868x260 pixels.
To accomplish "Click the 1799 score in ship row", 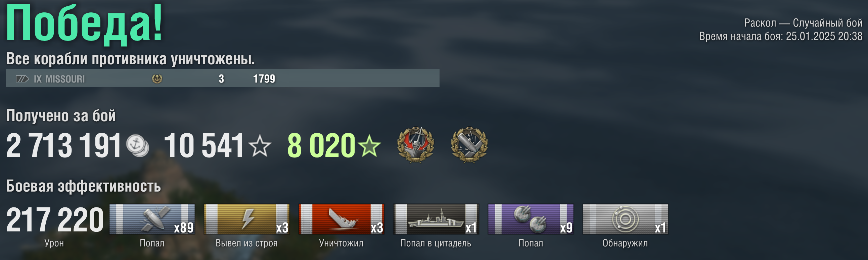I will 264,79.
